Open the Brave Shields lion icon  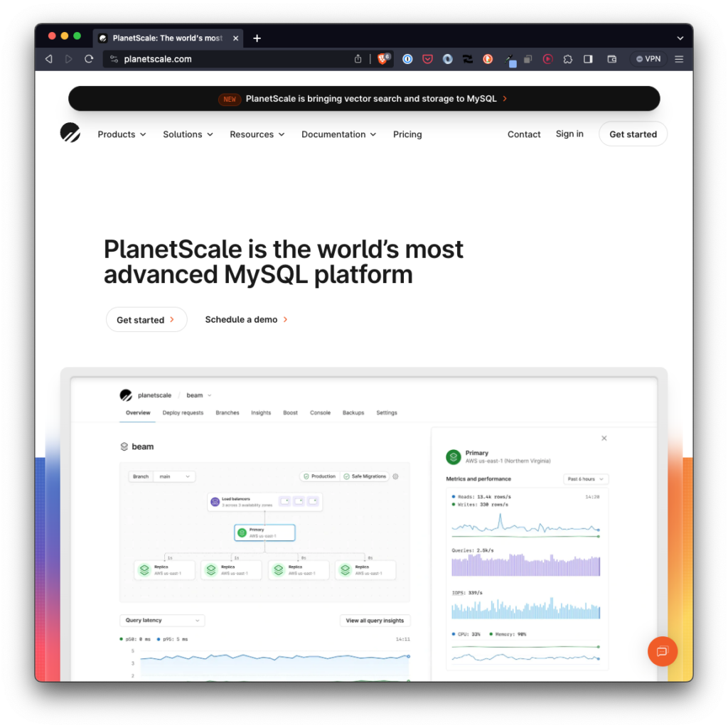pyautogui.click(x=383, y=58)
